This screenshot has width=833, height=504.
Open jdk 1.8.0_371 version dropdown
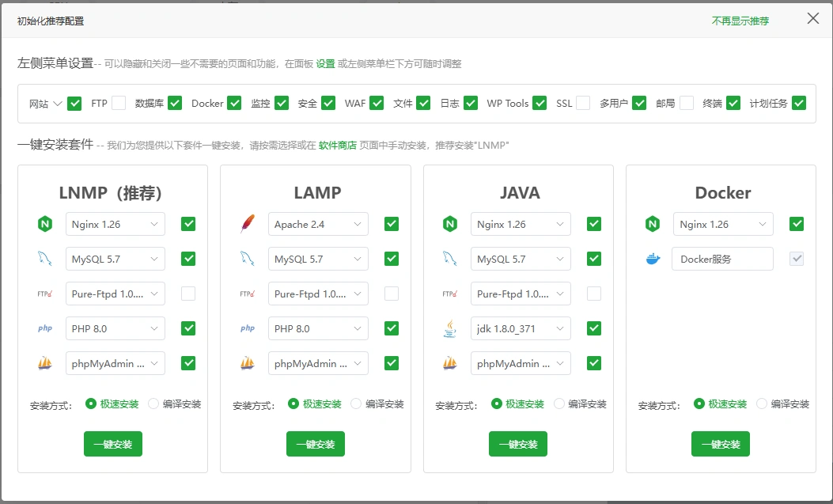point(521,328)
